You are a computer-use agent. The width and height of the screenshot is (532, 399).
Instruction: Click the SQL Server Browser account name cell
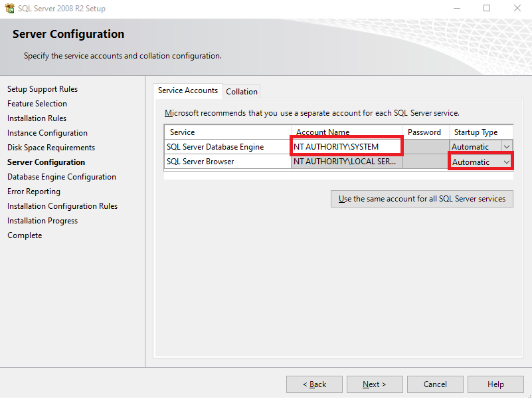[347, 162]
